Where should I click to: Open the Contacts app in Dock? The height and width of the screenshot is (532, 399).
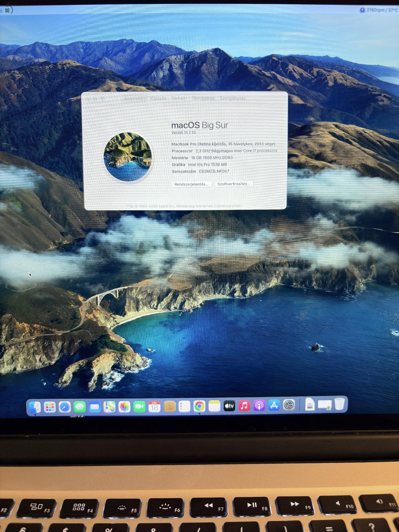pyautogui.click(x=169, y=406)
